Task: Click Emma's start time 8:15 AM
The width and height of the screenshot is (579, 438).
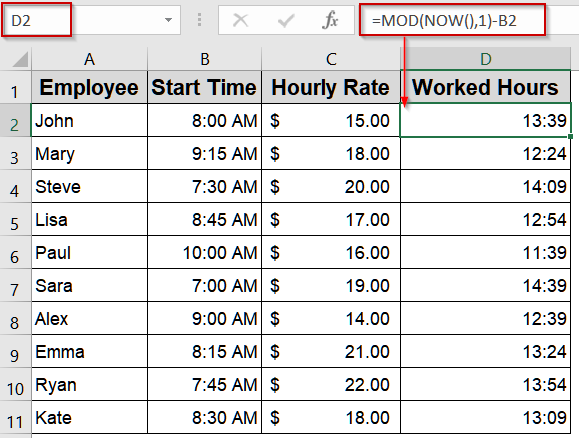Action: 204,351
